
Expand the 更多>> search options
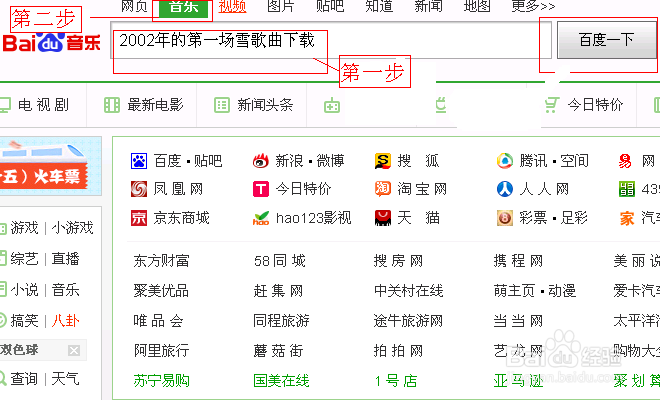pos(533,6)
